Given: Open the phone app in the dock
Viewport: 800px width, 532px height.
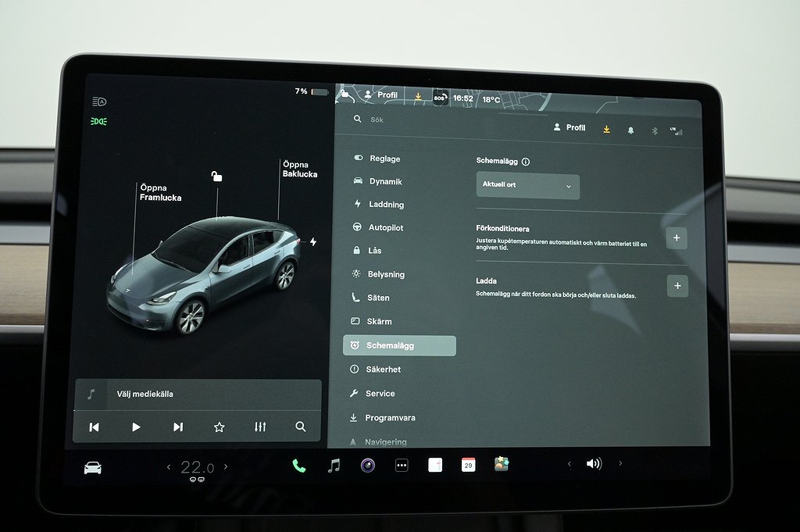Looking at the screenshot, I should click(x=298, y=466).
